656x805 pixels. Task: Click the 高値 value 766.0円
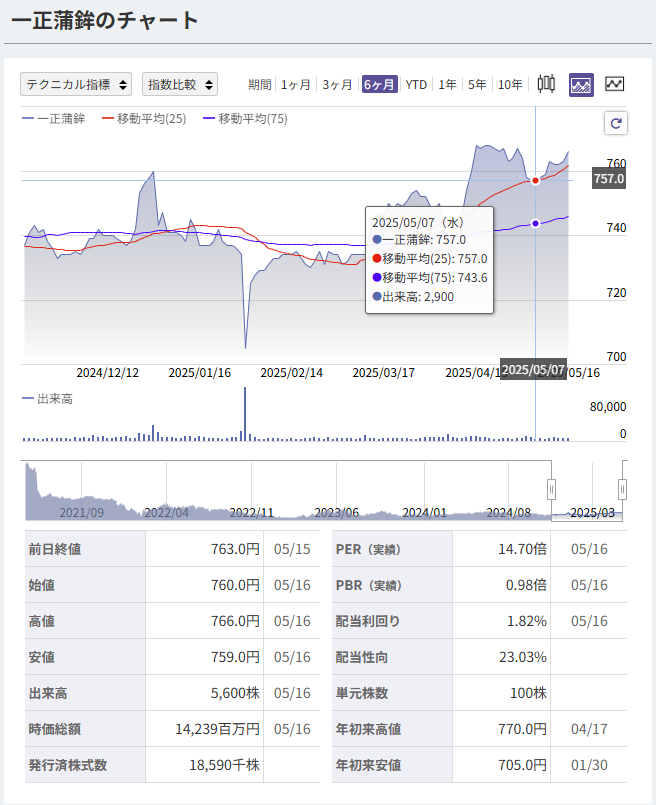click(x=235, y=621)
